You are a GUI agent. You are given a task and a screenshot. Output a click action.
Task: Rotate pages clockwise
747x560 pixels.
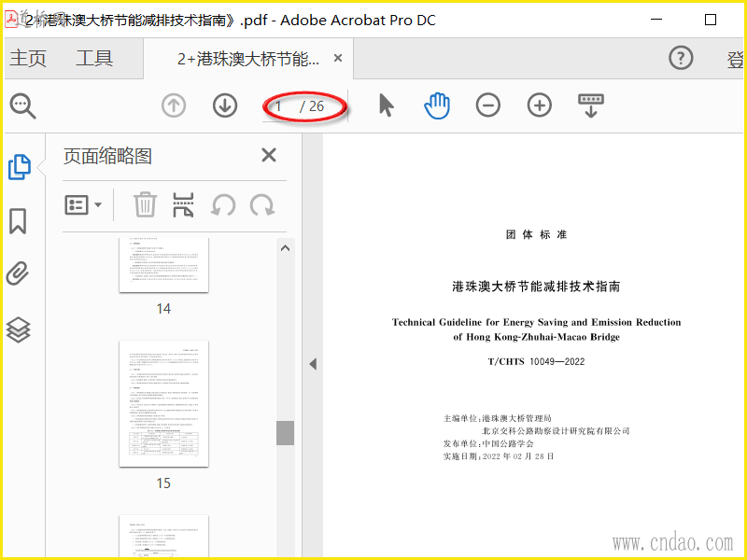coord(262,205)
